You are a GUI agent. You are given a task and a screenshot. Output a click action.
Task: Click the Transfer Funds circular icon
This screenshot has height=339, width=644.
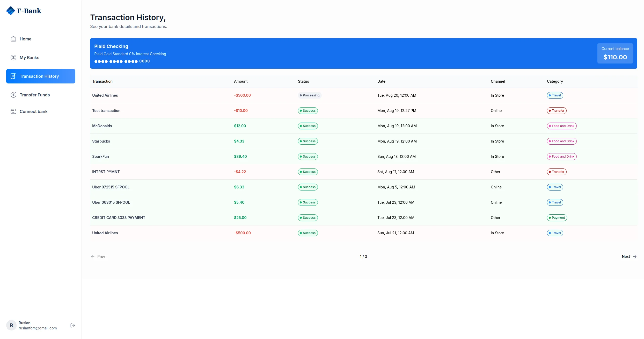13,95
